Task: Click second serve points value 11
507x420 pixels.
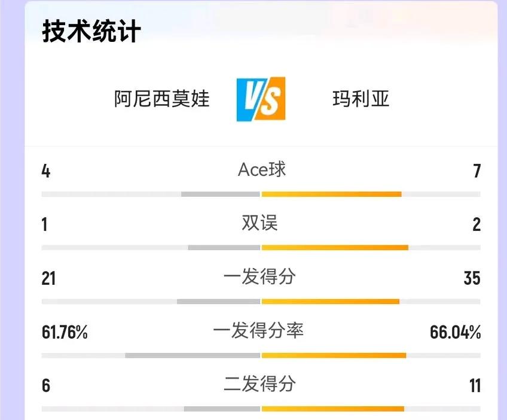Action: (475, 386)
